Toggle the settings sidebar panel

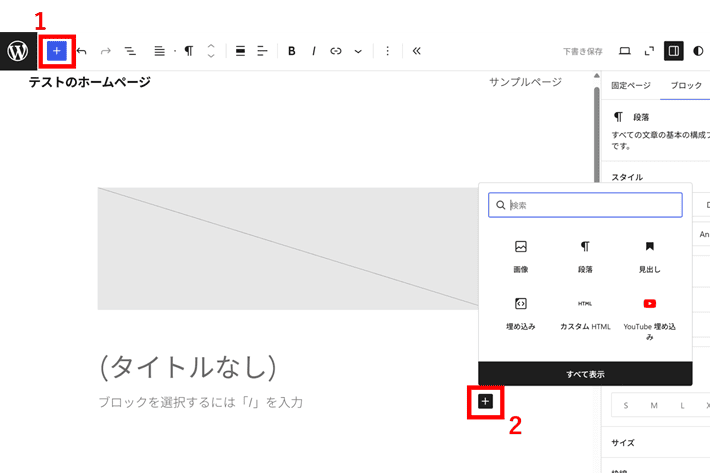click(674, 51)
